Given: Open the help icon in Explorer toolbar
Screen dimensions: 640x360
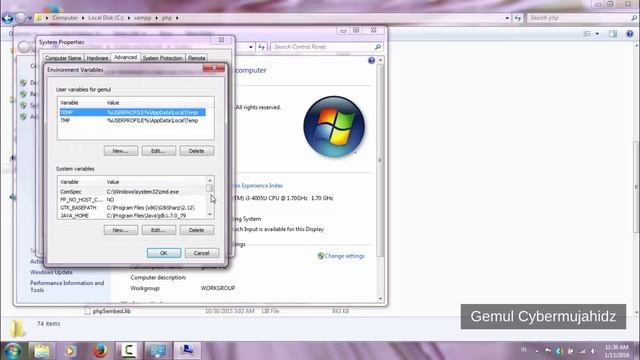Looking at the screenshot, I should (630, 34).
